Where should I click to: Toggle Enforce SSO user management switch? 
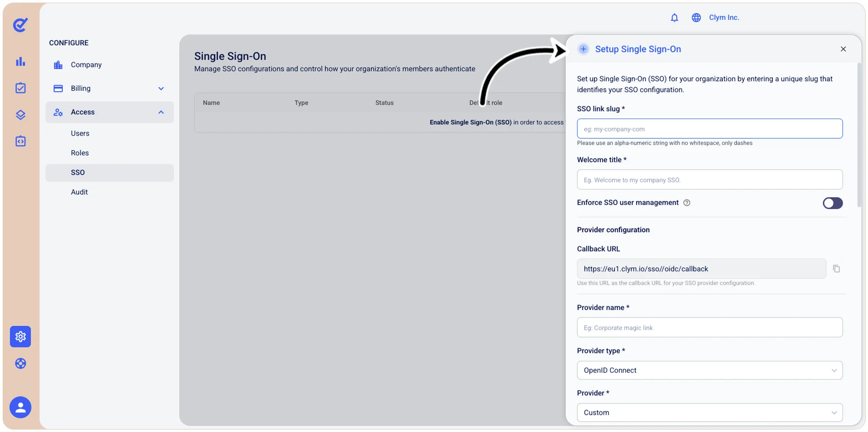pyautogui.click(x=833, y=203)
